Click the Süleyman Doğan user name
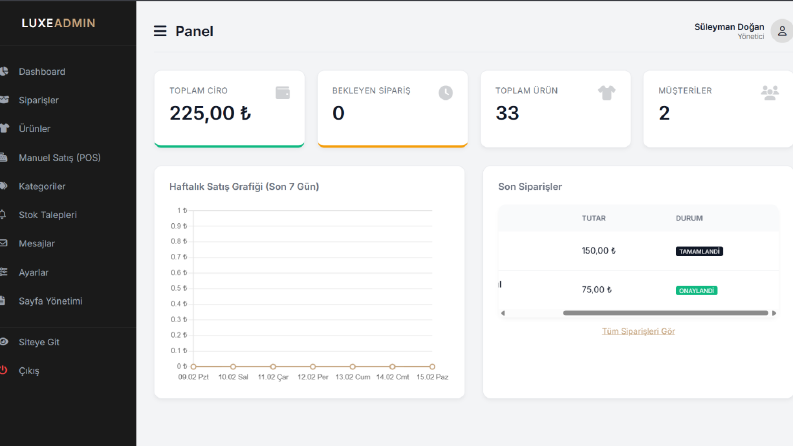 point(729,27)
